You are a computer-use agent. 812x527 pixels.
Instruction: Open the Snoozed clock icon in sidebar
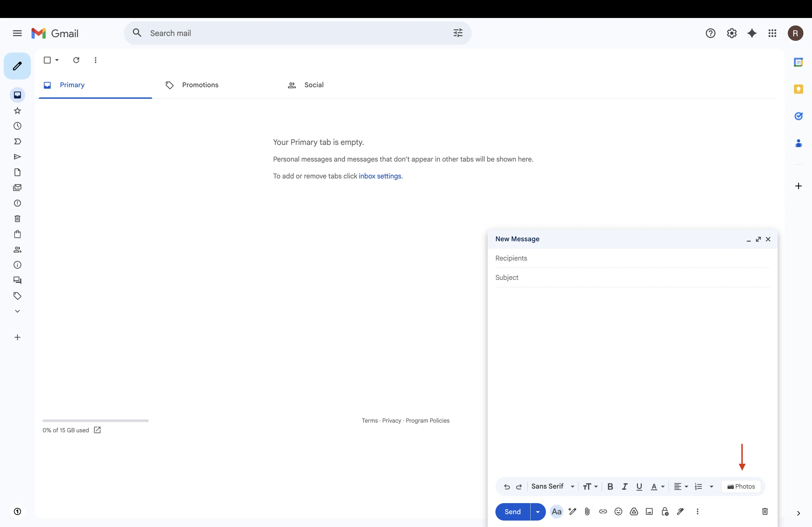point(17,126)
